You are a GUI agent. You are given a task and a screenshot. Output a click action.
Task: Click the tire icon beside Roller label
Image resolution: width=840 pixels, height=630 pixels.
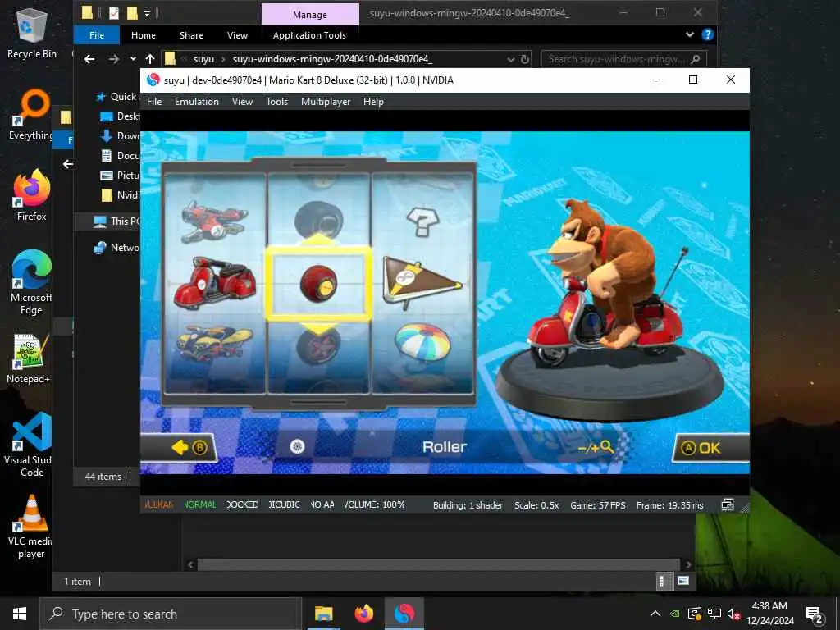click(297, 446)
